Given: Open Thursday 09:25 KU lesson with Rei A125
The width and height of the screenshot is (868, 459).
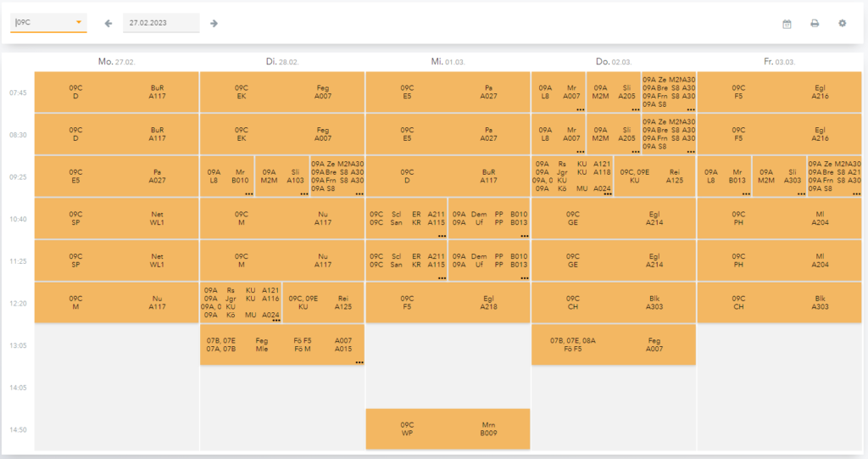Looking at the screenshot, I should pyautogui.click(x=654, y=176).
